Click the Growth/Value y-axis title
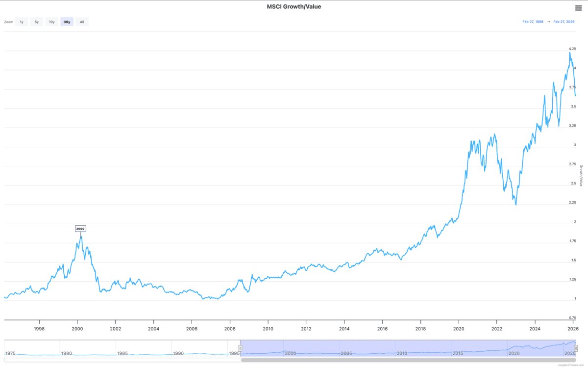The height and width of the screenshot is (368, 588). [x=581, y=175]
